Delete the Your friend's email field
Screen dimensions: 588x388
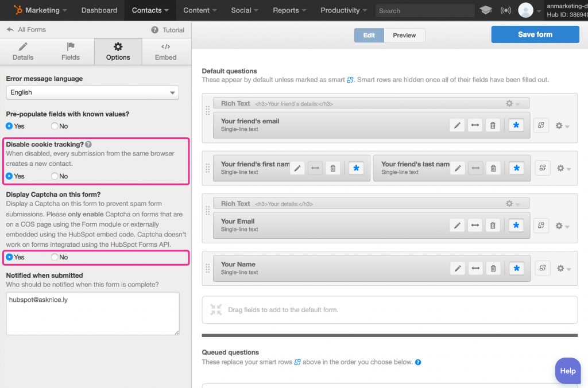point(493,125)
